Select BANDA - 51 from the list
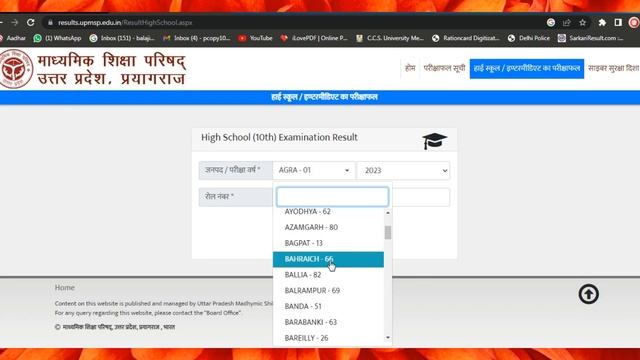This screenshot has width=640, height=360. [x=328, y=307]
